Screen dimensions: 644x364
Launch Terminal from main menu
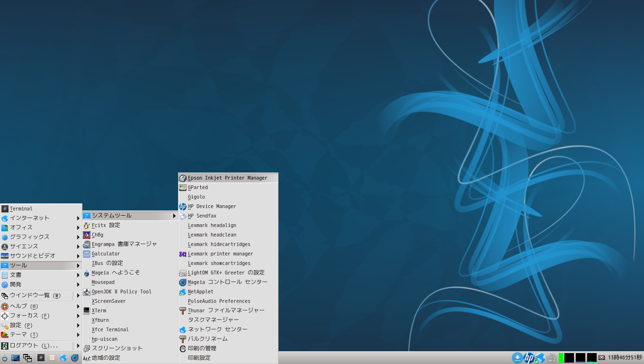click(x=41, y=209)
